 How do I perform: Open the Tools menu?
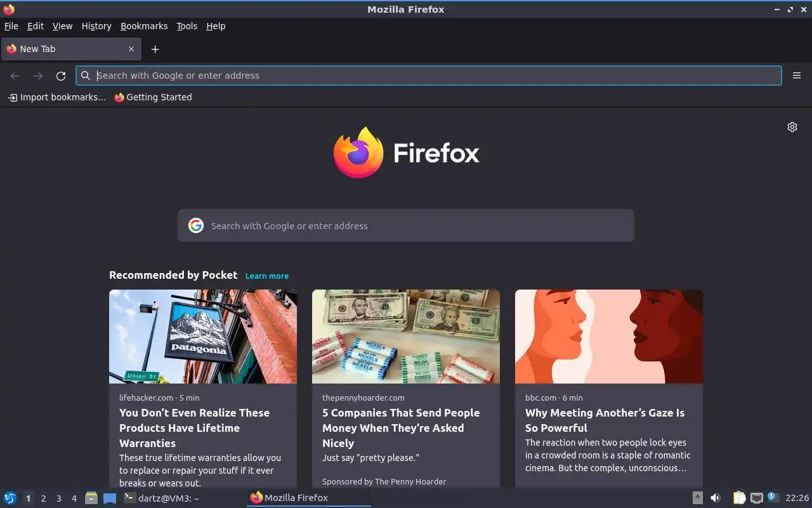(187, 26)
